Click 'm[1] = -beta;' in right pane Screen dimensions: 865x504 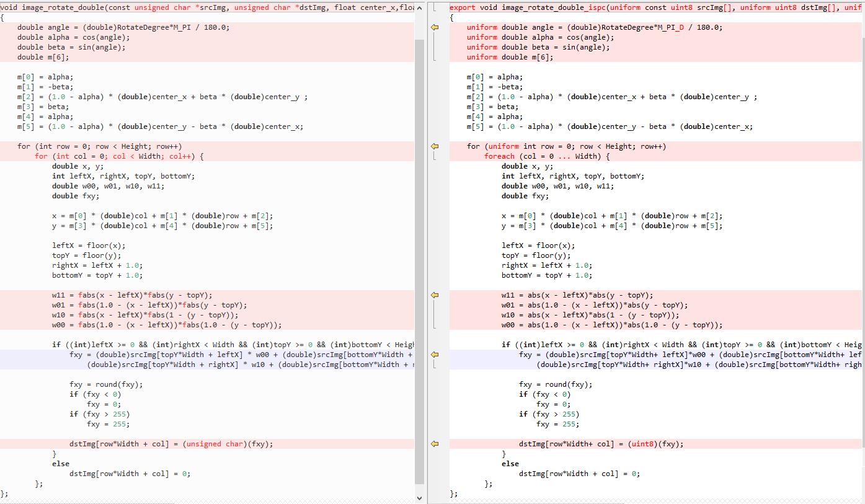[495, 87]
